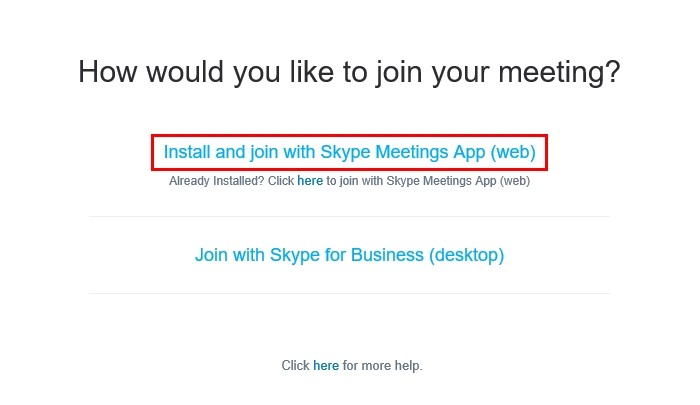
Task: Click the 'Already Installed?' text
Action: (x=217, y=181)
